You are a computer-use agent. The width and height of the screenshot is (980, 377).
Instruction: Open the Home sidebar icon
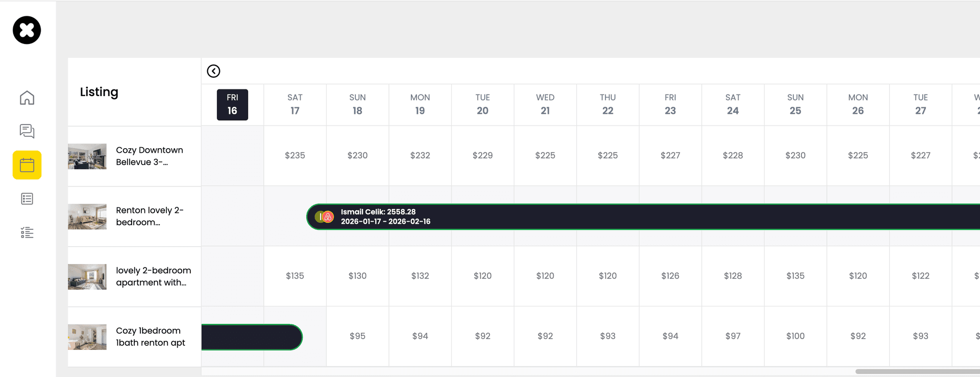(27, 98)
